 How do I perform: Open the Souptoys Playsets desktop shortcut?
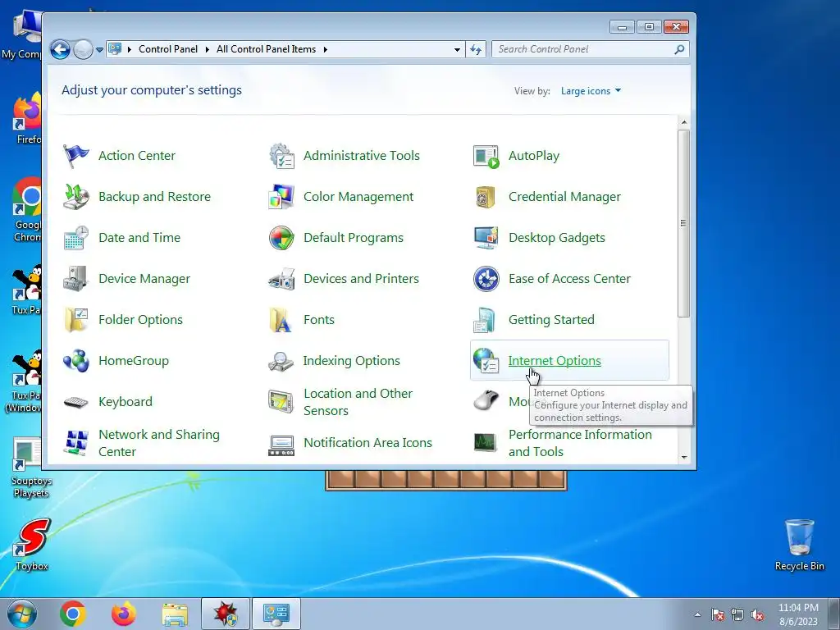(30, 468)
